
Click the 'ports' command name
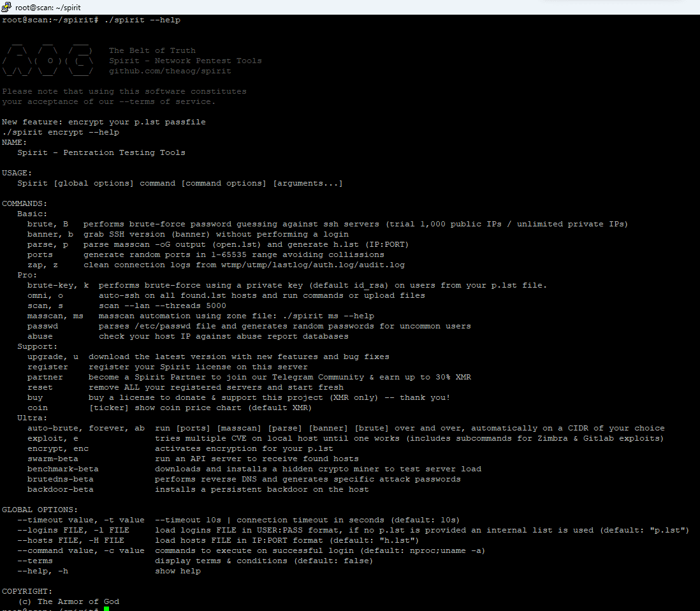coord(40,254)
